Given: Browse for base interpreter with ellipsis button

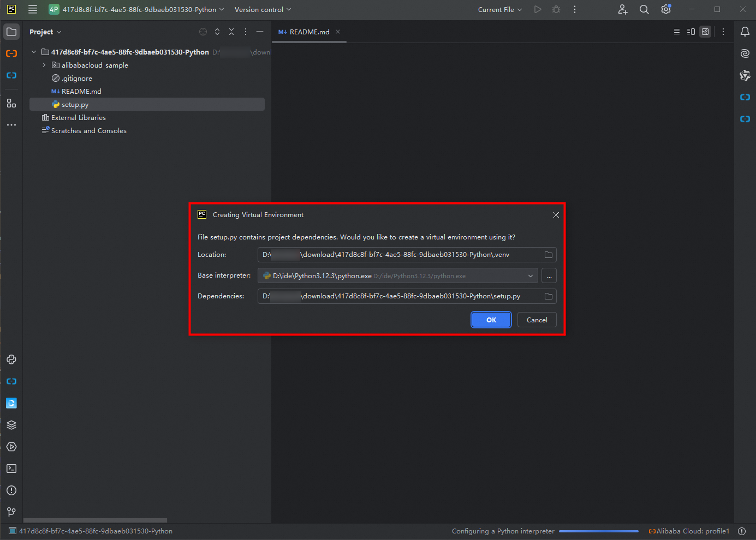Looking at the screenshot, I should (x=549, y=275).
